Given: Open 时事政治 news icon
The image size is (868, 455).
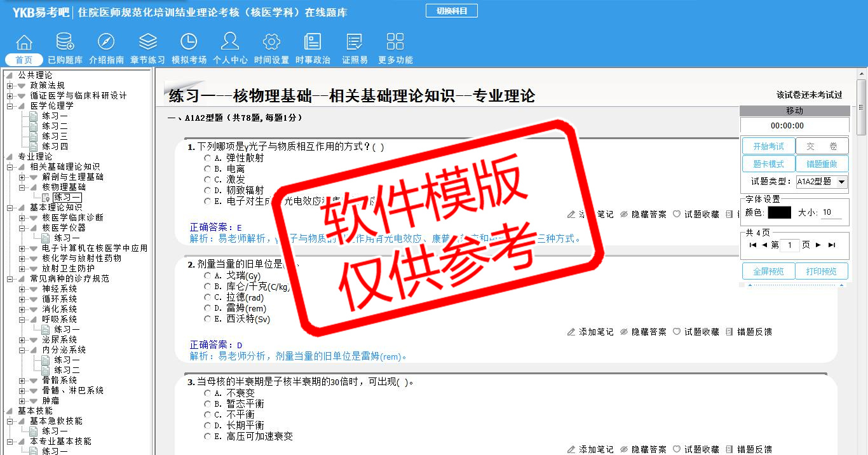Looking at the screenshot, I should tap(313, 43).
